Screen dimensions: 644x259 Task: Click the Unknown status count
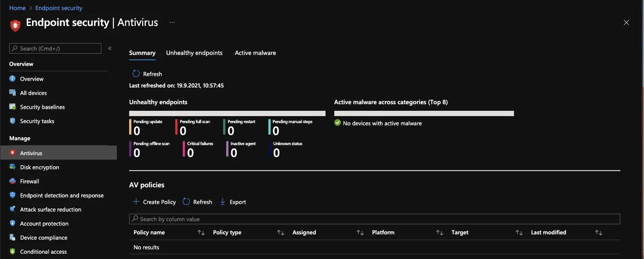(x=276, y=153)
